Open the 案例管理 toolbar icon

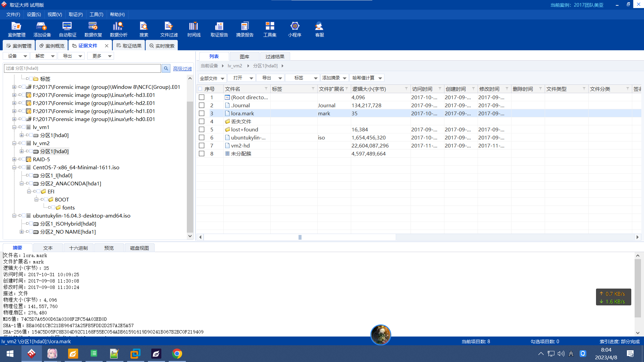click(x=16, y=29)
